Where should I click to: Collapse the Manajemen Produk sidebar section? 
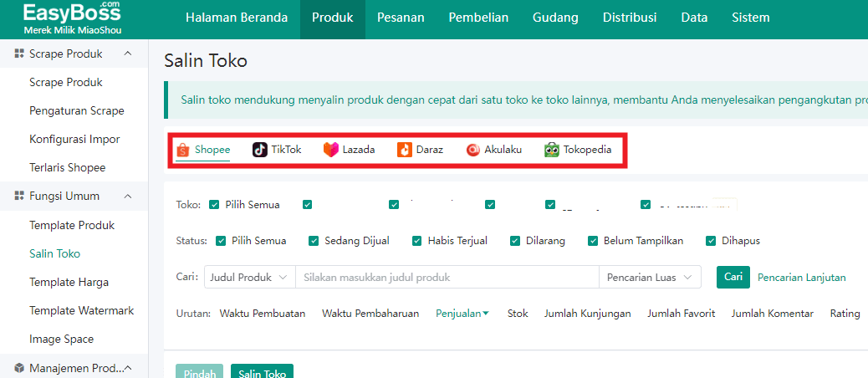pos(127,368)
